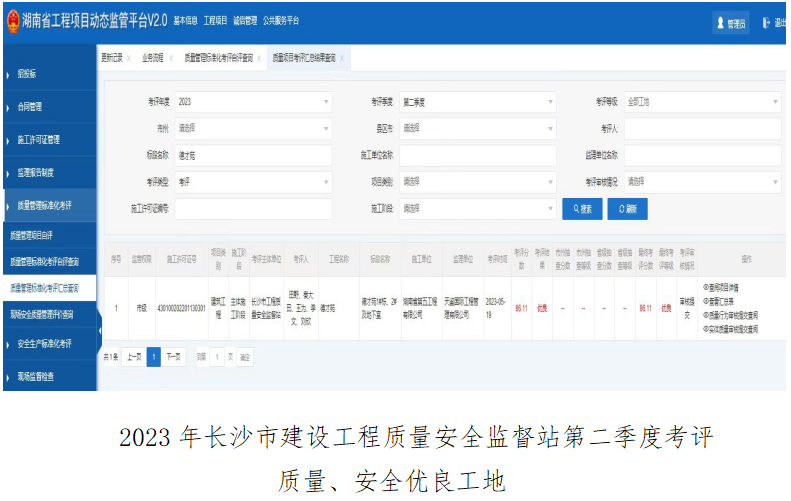Go to previous page with 上一页
This screenshot has height=501, width=791.
(134, 357)
